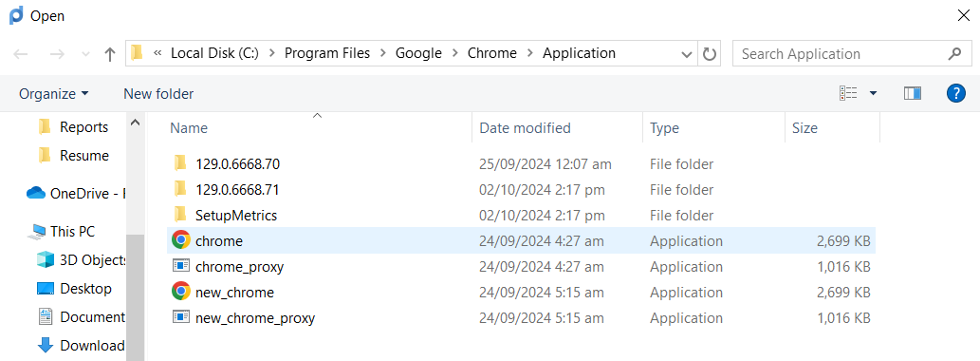The height and width of the screenshot is (361, 980).
Task: Click the SetupMetrics folder name
Action: pos(236,216)
